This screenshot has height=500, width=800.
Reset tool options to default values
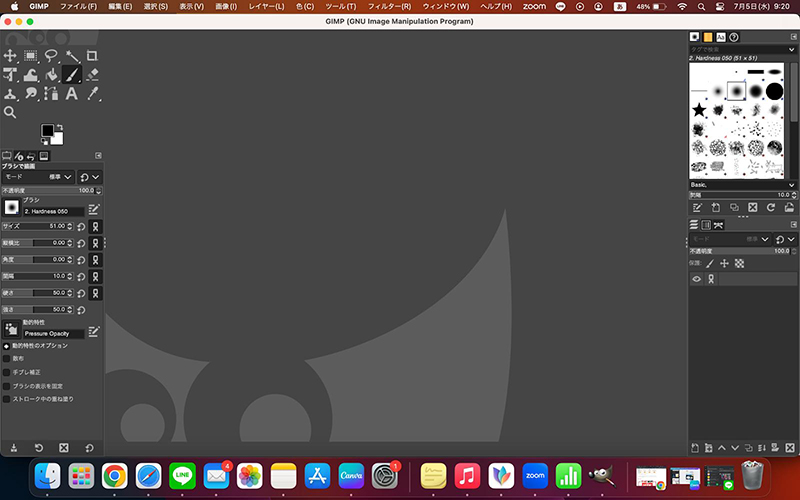(x=89, y=447)
